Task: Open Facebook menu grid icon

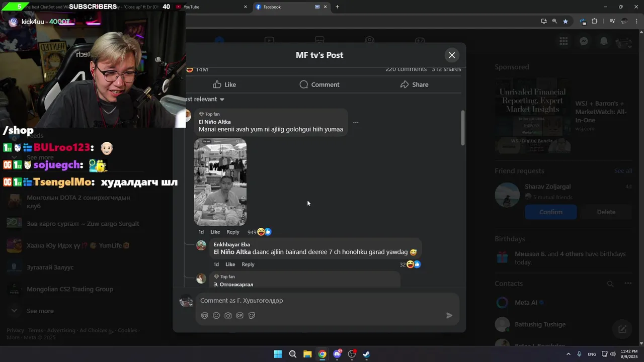Action: 563,42
